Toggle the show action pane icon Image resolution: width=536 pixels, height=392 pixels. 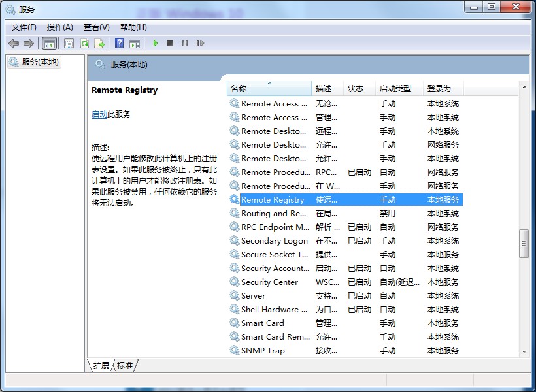135,43
